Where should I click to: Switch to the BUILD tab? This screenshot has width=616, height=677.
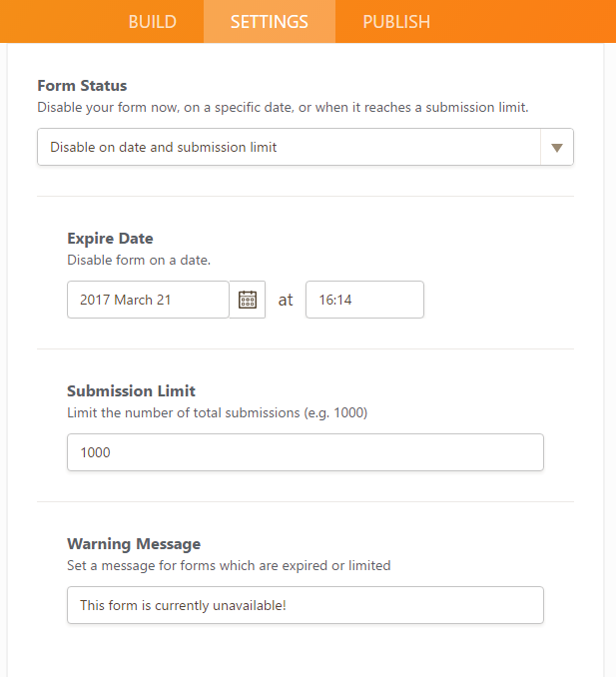coord(152,21)
